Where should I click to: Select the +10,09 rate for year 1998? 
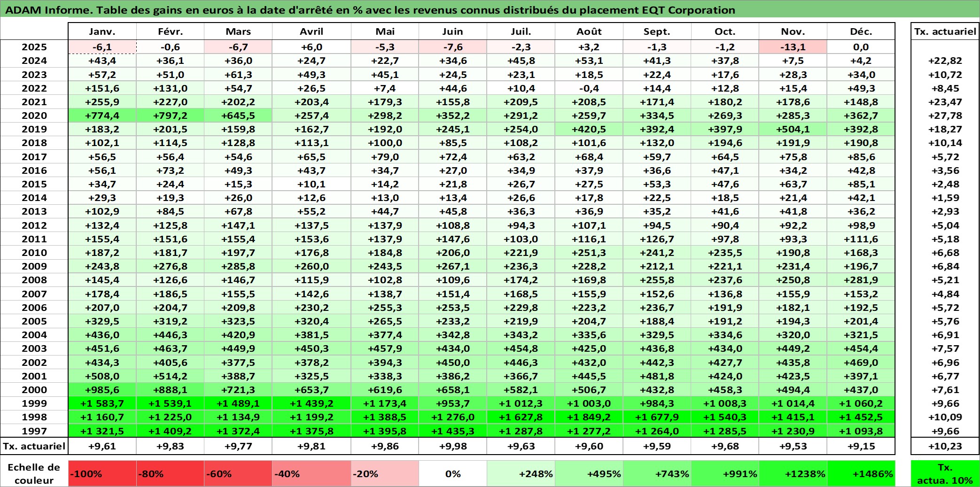click(945, 417)
